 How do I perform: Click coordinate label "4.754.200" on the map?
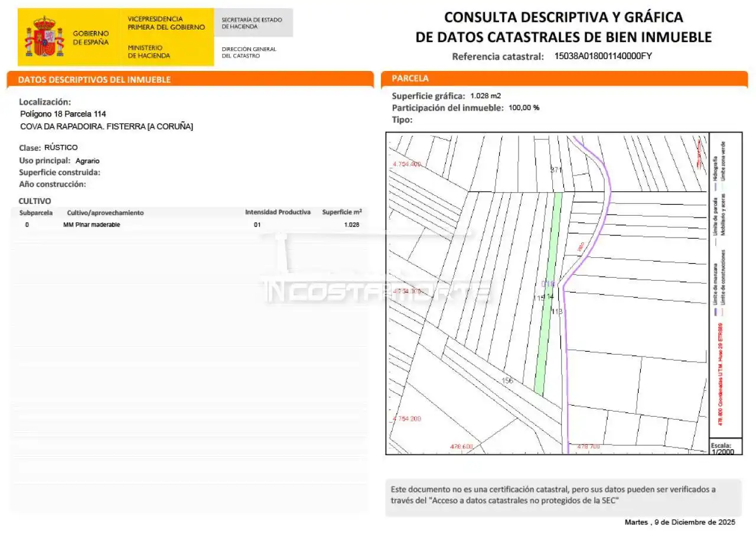(x=406, y=419)
